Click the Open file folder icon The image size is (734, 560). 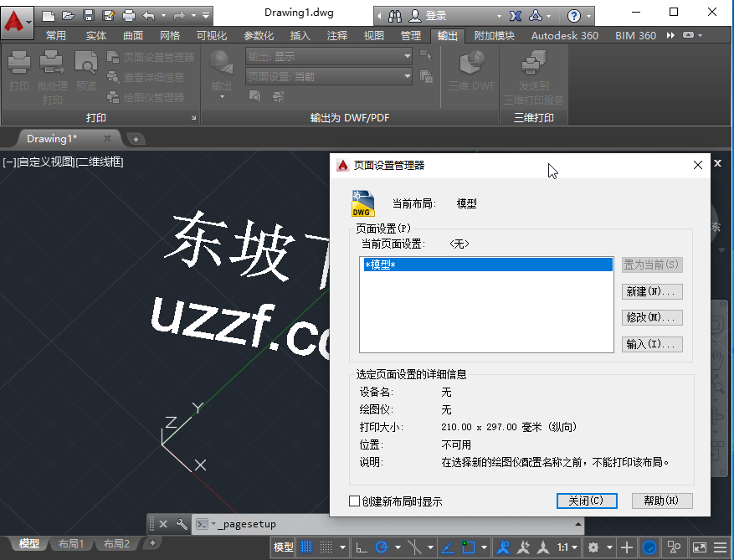tap(69, 16)
